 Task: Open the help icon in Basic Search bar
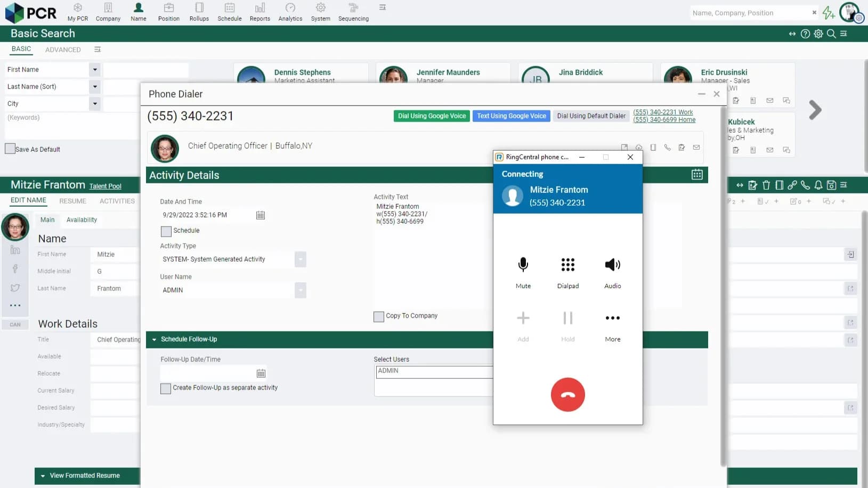(x=806, y=34)
